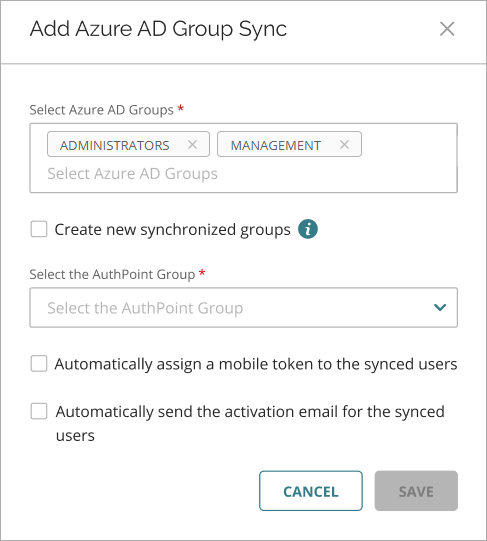Click the AuthPoint Group dropdown chevron arrow
Screen dimensions: 487x541
coord(440,307)
